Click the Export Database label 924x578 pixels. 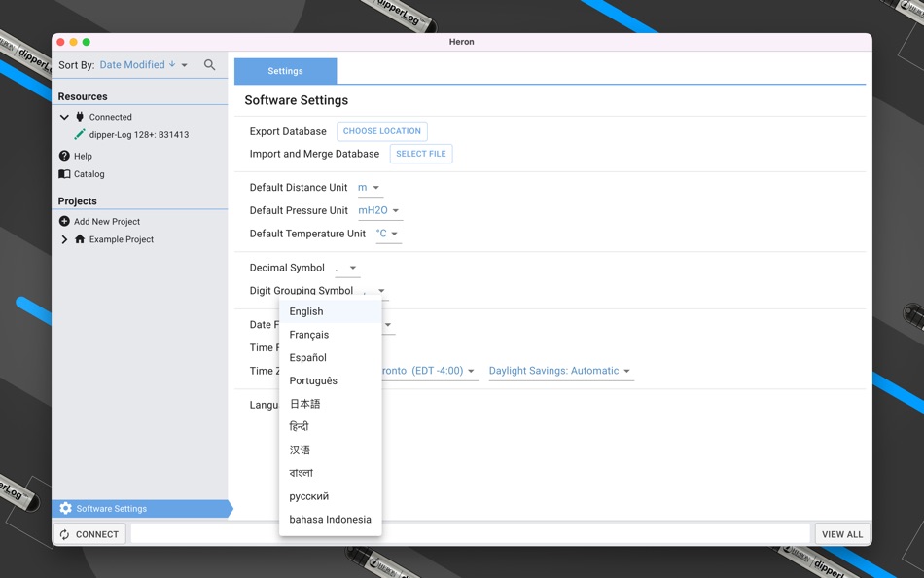288,131
